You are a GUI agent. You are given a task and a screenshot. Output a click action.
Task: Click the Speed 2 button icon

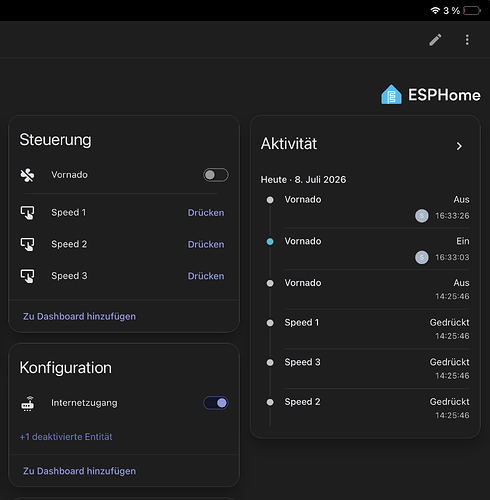(27, 244)
